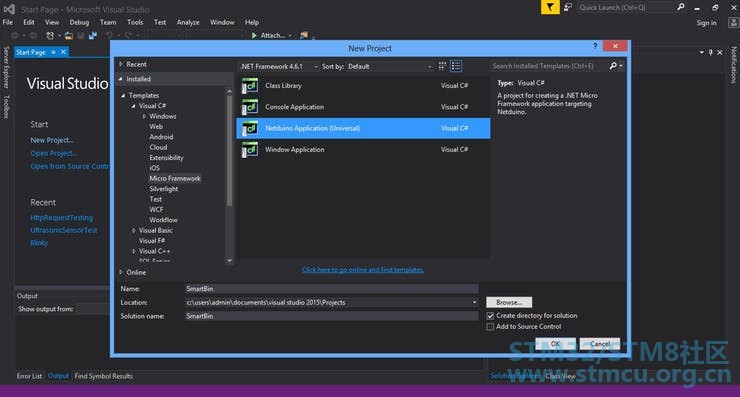Click the account icon beside Sign in

[733, 23]
